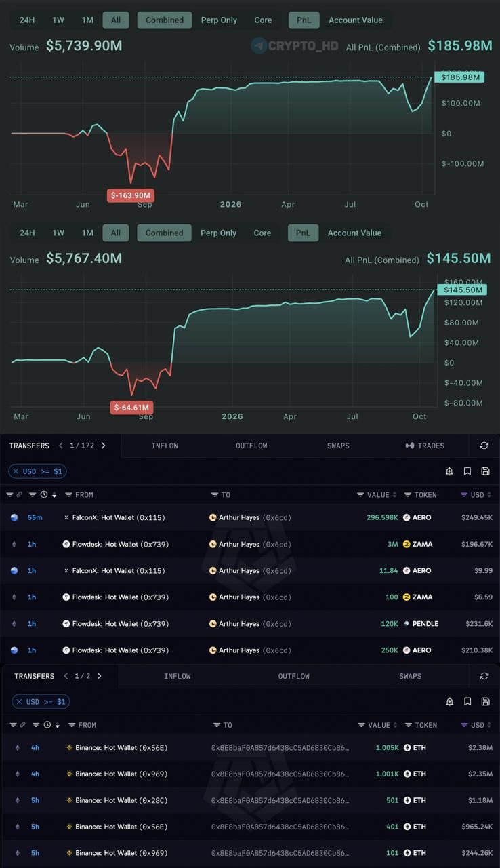Screen dimensions: 500x868
Task: Open 0x8E8baF0A address in the 501 ETH row
Action: [280, 800]
